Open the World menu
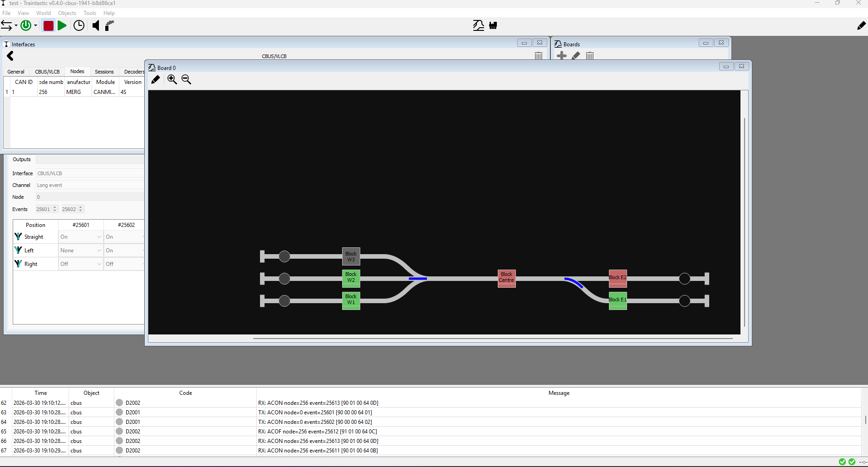Screen dimensions: 868x467 (44, 13)
